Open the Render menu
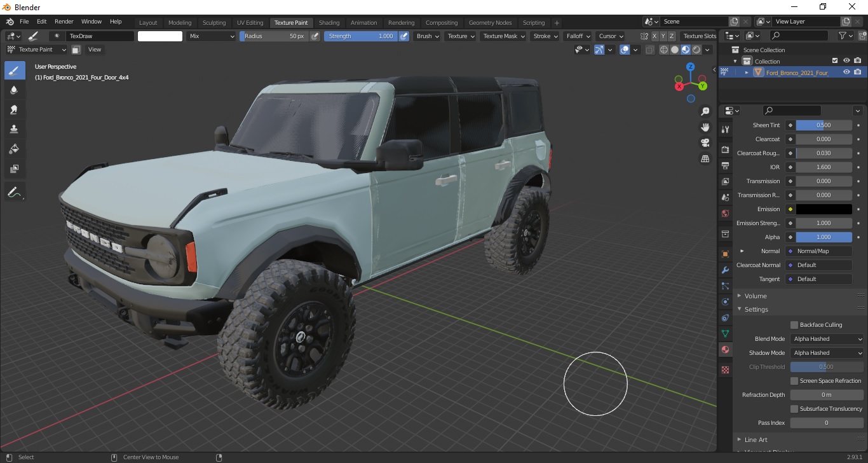 pyautogui.click(x=64, y=22)
